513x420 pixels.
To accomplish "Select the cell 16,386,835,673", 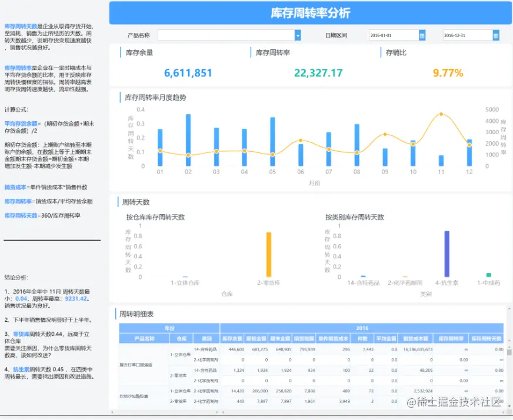I will click(418, 349).
